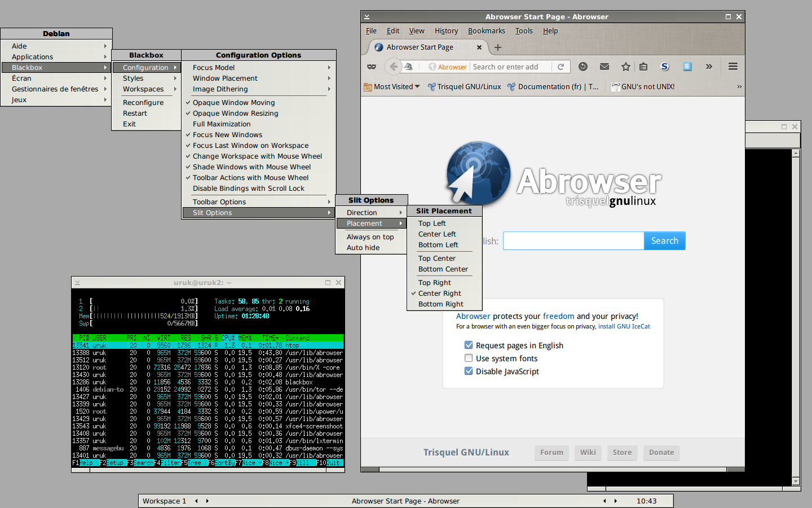Expand Gestionnaires de fenêtres submenu
Screen dimensions: 812x508
pyautogui.click(x=56, y=89)
